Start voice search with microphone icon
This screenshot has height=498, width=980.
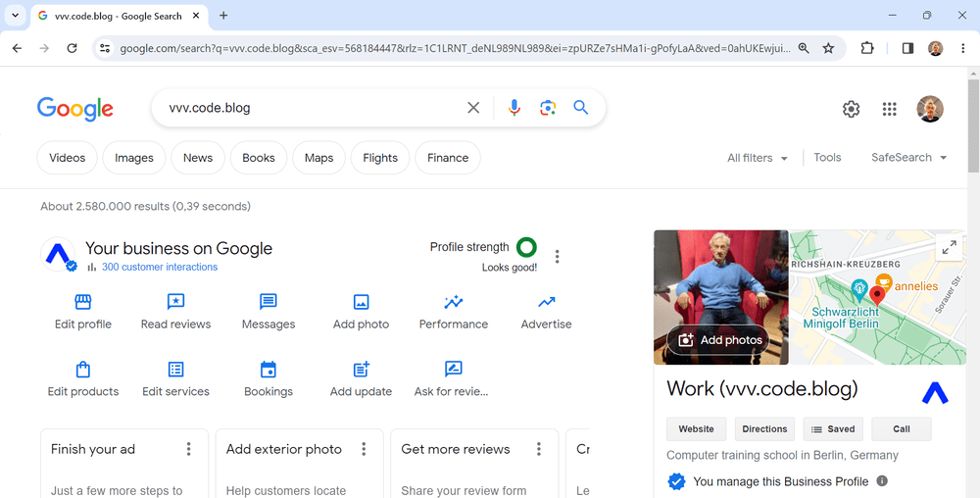click(514, 108)
